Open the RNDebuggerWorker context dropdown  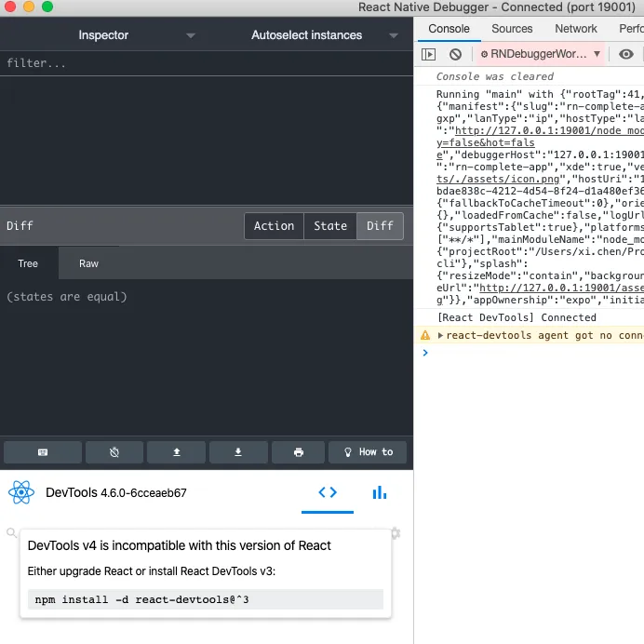coord(541,54)
